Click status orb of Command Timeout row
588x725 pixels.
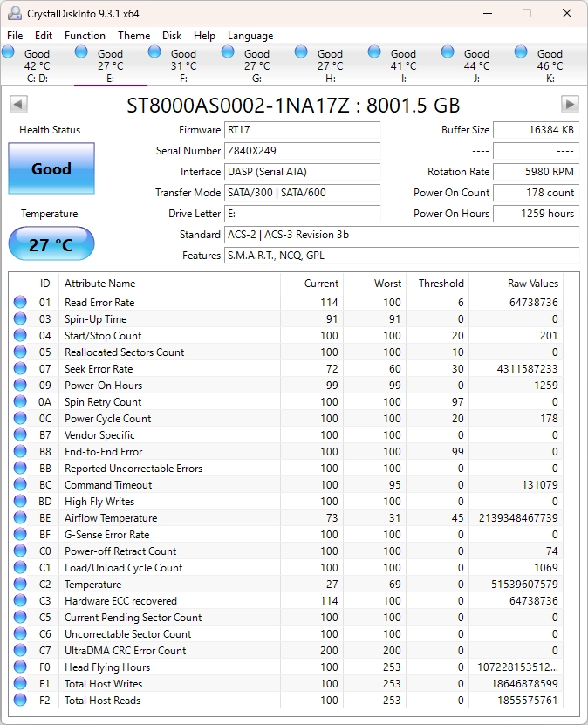point(20,485)
